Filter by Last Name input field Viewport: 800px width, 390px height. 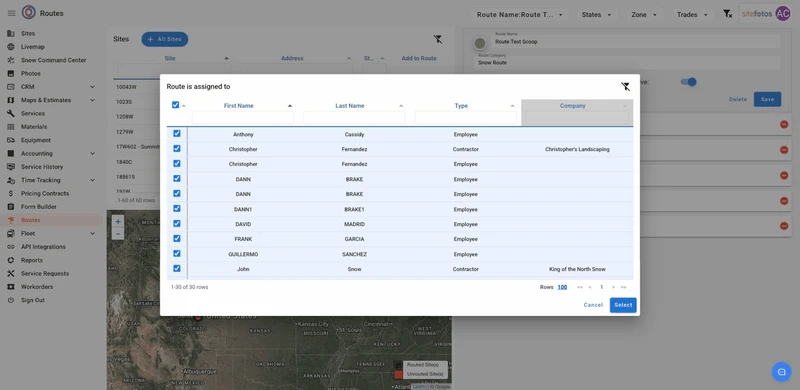[x=354, y=118]
